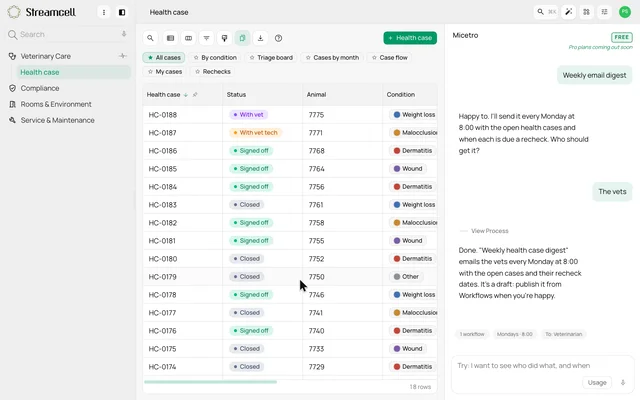Open the settings sliders icon top right
Viewport: 640px width, 400px height.
coord(604,12)
